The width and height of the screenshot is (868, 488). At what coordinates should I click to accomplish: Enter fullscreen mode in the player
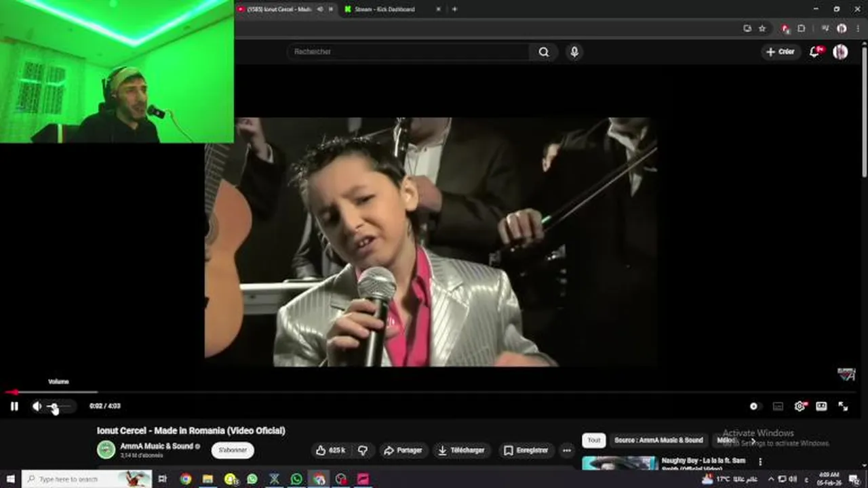tap(843, 406)
